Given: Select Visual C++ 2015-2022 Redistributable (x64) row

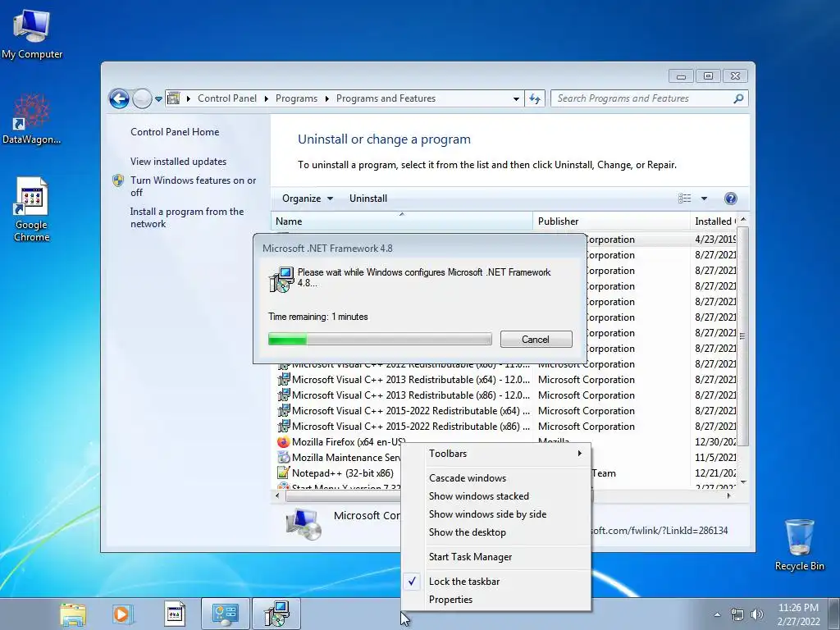Looking at the screenshot, I should (x=506, y=411).
